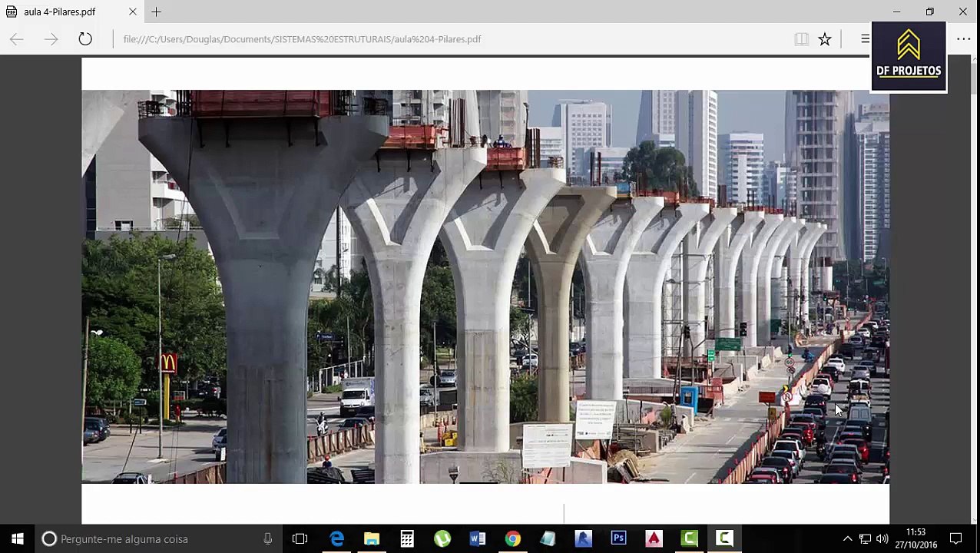Open File Explorer from the taskbar
The height and width of the screenshot is (553, 980).
coord(372,538)
